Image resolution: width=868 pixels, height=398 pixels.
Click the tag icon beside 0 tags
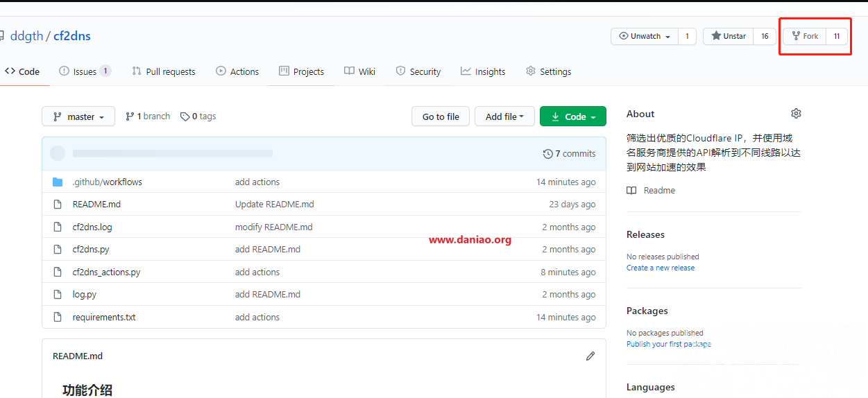pyautogui.click(x=185, y=116)
